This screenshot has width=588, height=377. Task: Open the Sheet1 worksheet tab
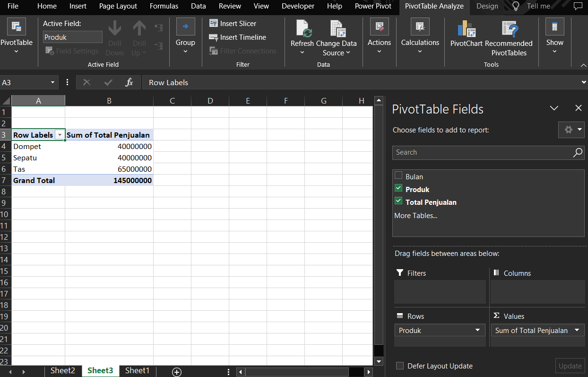tap(137, 370)
